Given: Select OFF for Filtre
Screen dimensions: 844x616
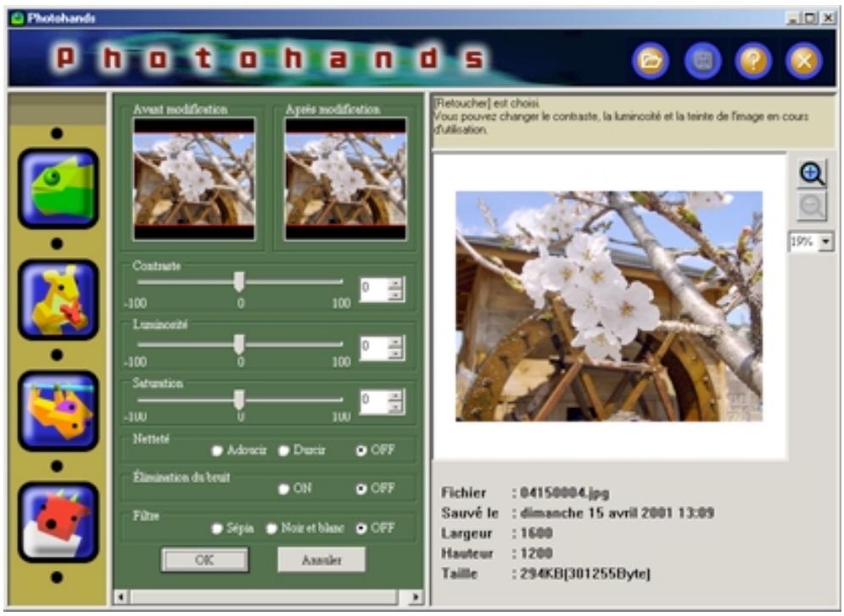Looking at the screenshot, I should [x=361, y=529].
